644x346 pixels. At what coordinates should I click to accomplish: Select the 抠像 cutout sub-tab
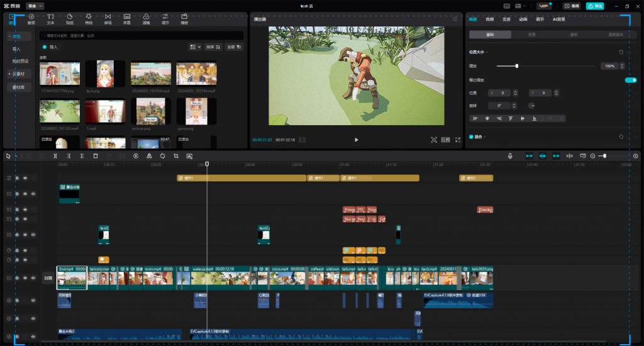pos(532,35)
